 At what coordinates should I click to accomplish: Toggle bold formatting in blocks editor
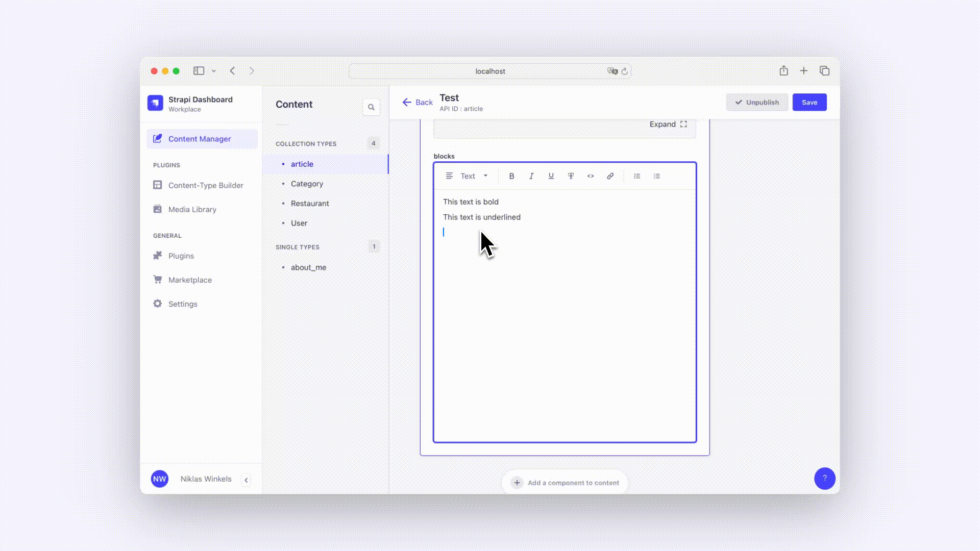[x=511, y=176]
